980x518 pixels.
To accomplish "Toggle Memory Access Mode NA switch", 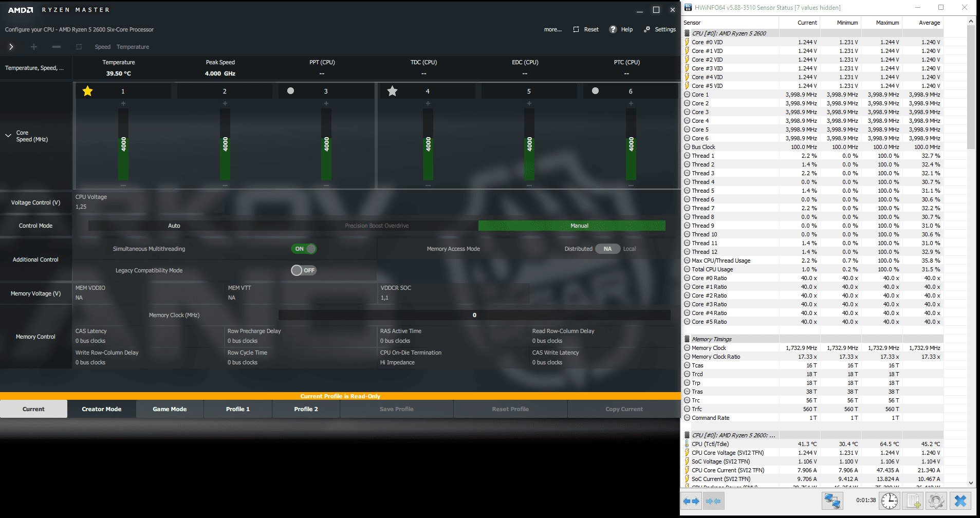I will pos(608,249).
